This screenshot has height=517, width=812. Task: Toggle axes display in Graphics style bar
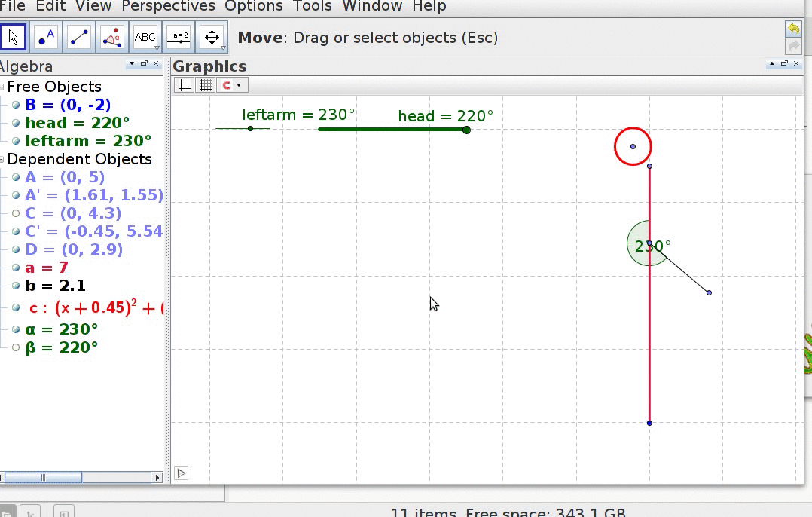pos(184,85)
